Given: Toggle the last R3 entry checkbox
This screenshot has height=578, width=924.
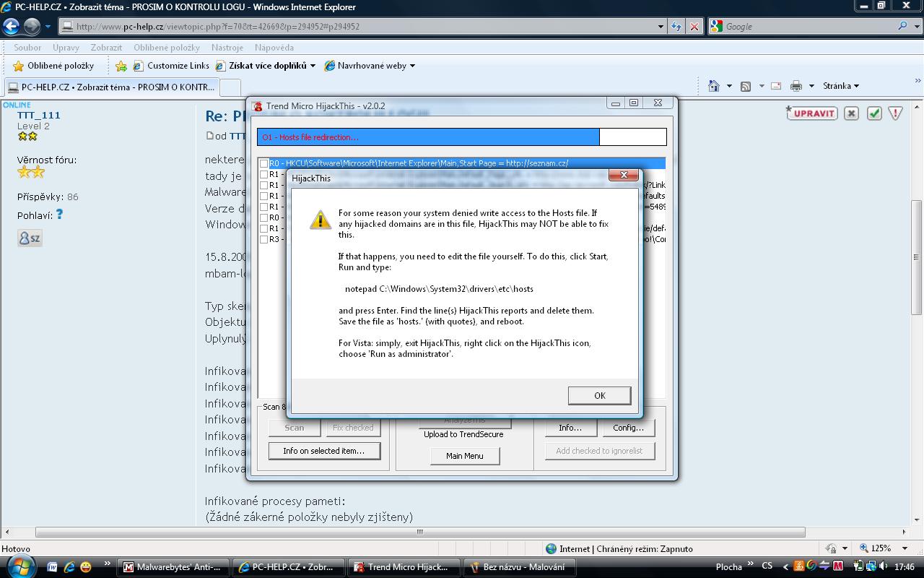Looking at the screenshot, I should coord(264,239).
